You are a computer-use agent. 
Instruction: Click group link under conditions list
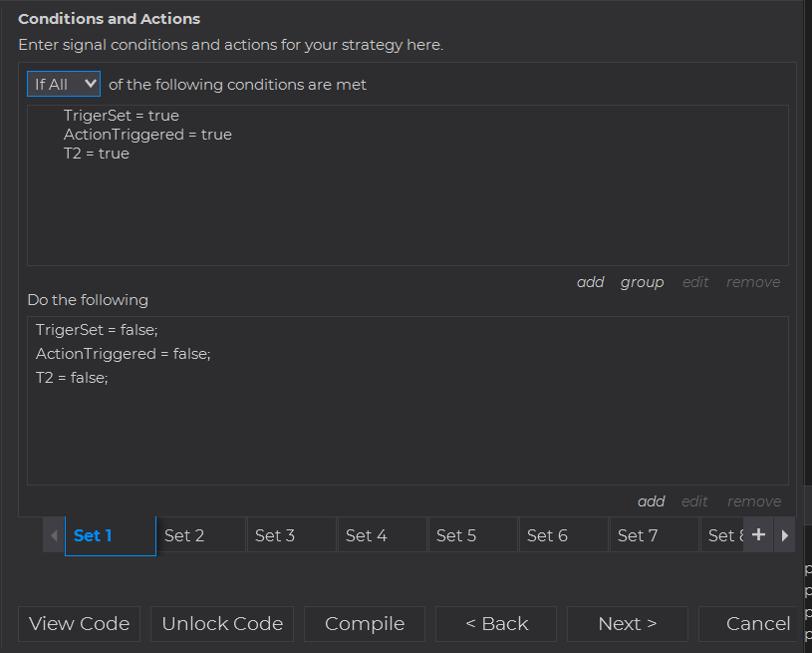pos(642,282)
